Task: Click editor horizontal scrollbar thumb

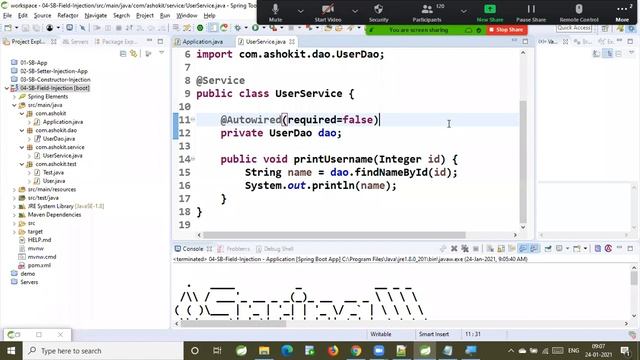Action: tap(334, 235)
